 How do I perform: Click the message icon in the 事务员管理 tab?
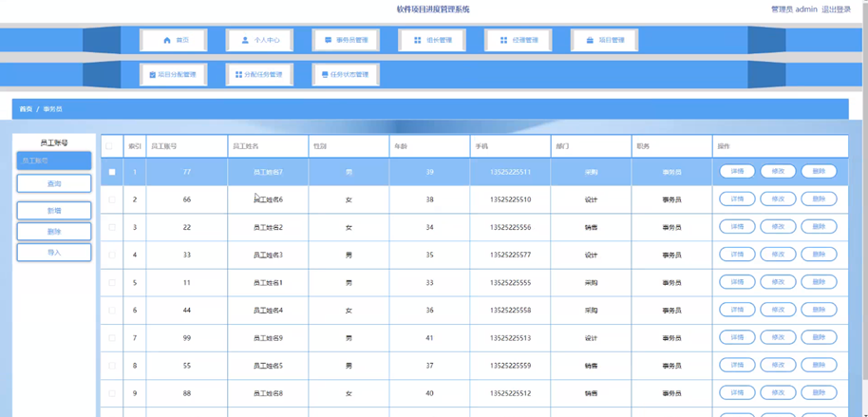pos(328,41)
